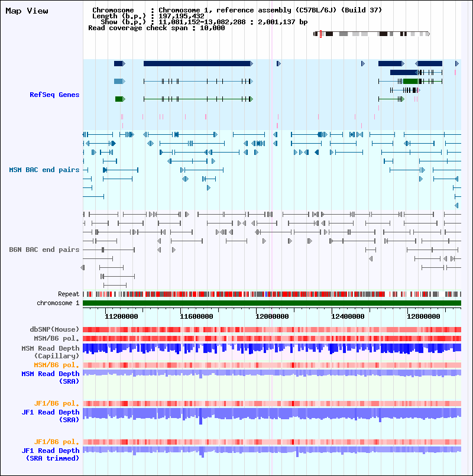
Task: Click the chromosome name header line
Action: (x=237, y=10)
